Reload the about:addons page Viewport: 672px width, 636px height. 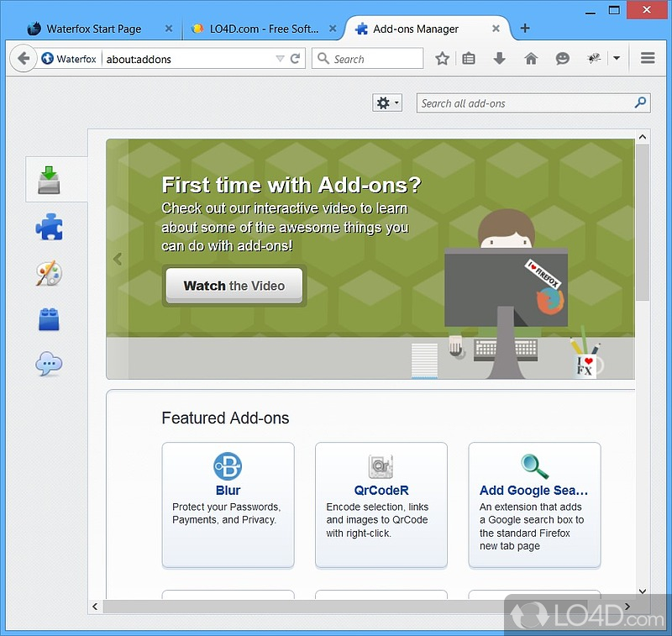[x=295, y=59]
